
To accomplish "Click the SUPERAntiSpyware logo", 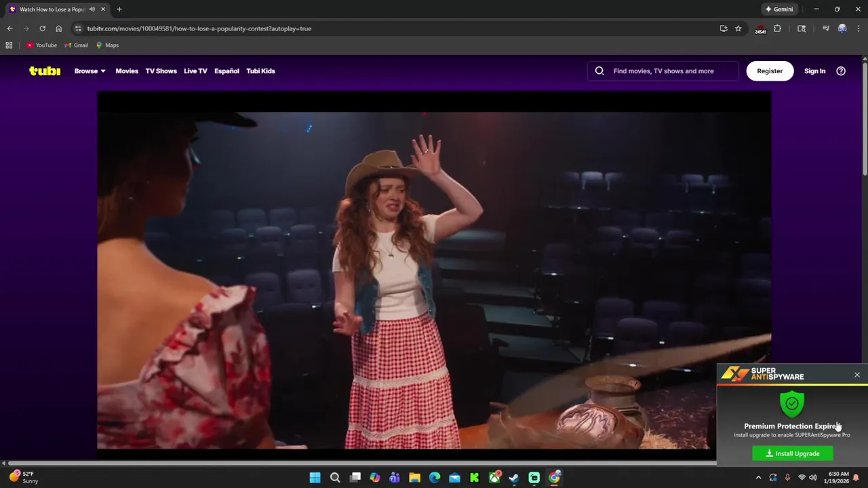I will (763, 373).
